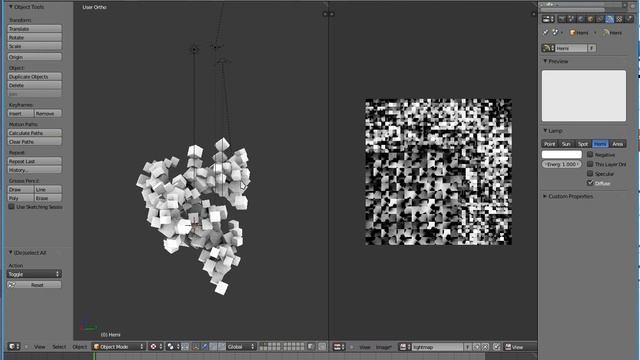Screen dimensions: 640x360
Task: Open the Object Mode dropdown
Action: (x=118, y=347)
